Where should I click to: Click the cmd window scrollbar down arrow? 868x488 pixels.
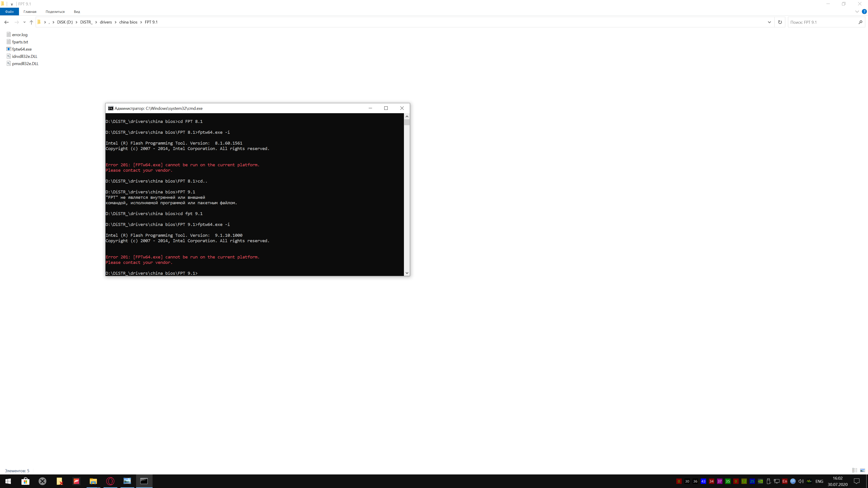click(x=407, y=273)
